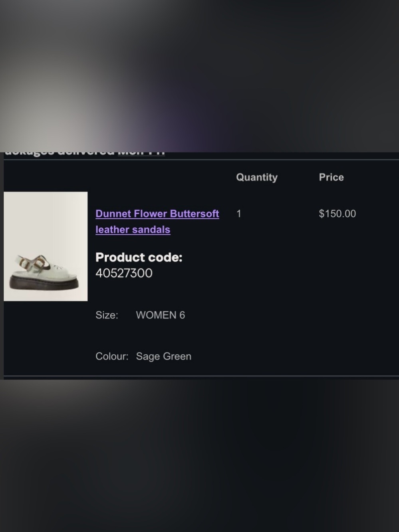Click the 'leather sandals' second link line

133,230
